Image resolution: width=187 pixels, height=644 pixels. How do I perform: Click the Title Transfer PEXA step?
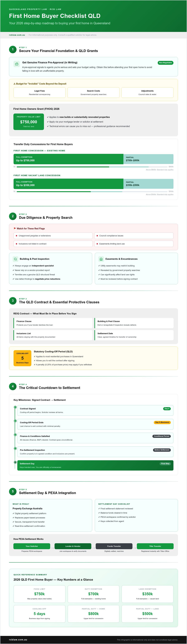click(x=155, y=546)
